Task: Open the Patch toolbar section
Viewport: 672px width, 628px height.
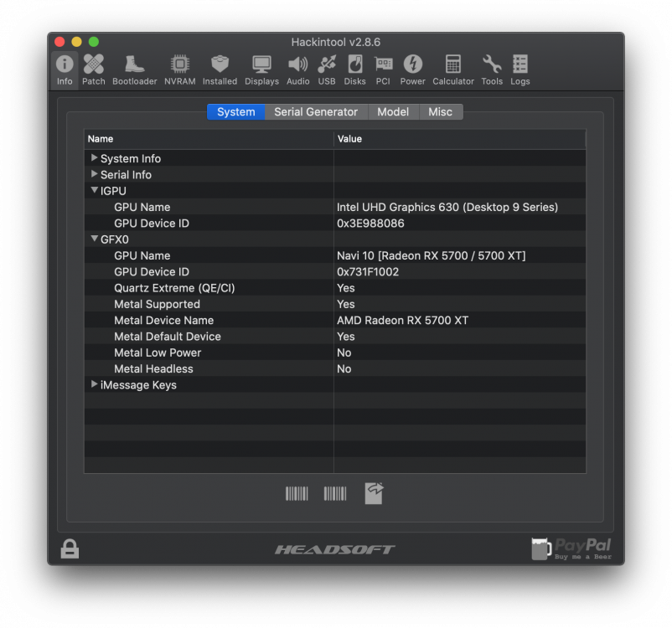Action: coord(94,70)
